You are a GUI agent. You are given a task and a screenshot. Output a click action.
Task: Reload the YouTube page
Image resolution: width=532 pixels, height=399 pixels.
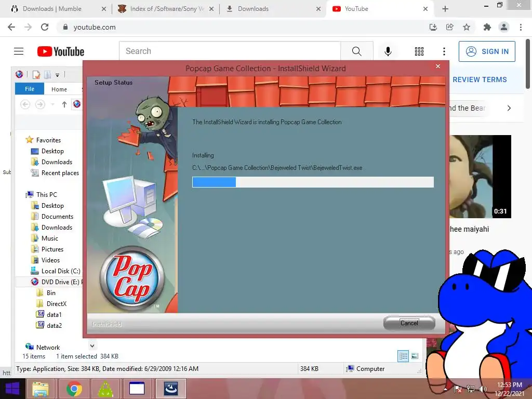click(45, 27)
